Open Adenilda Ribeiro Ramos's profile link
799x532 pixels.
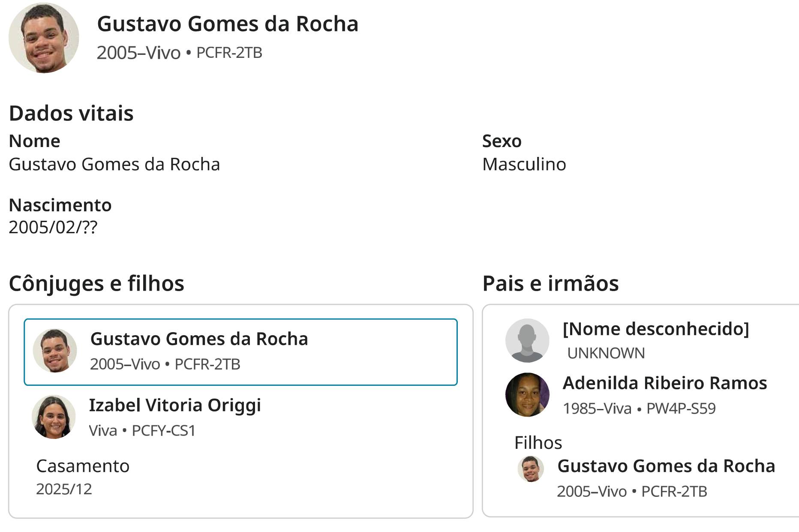click(664, 383)
